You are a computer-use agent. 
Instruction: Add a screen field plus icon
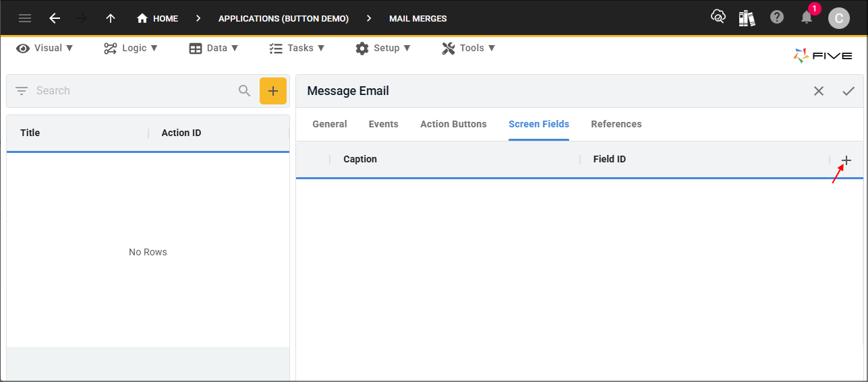(846, 160)
